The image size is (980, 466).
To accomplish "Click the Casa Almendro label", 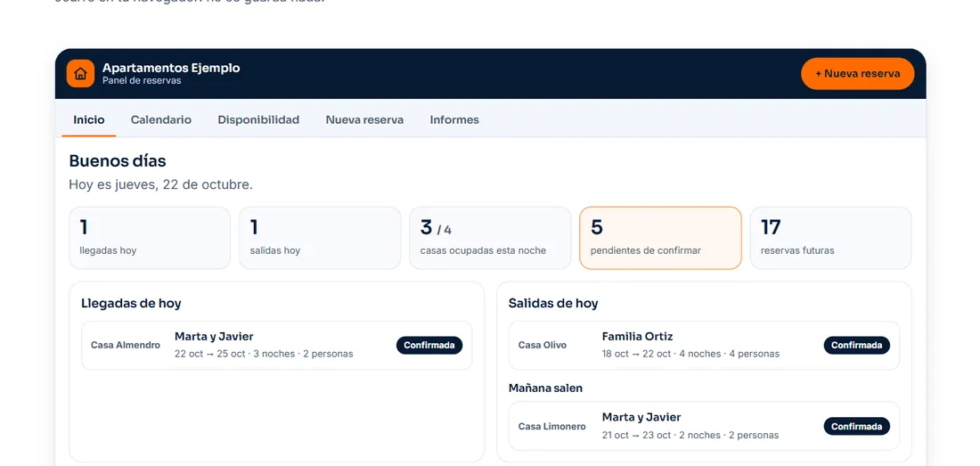I will [x=126, y=346].
